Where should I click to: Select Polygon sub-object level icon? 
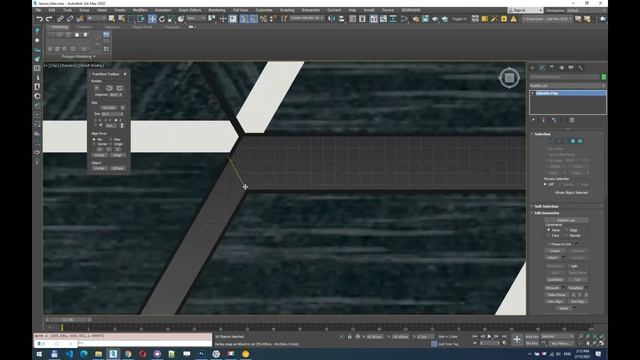[x=573, y=141]
